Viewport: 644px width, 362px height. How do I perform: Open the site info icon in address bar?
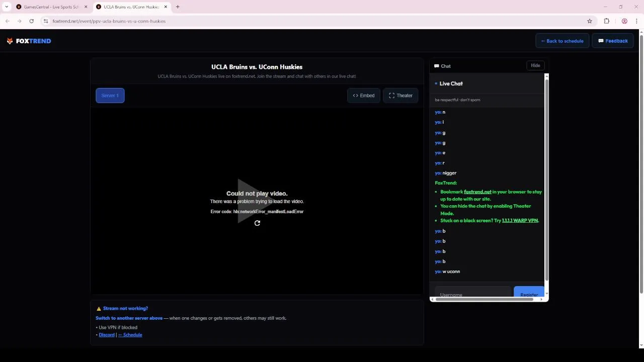(46, 21)
